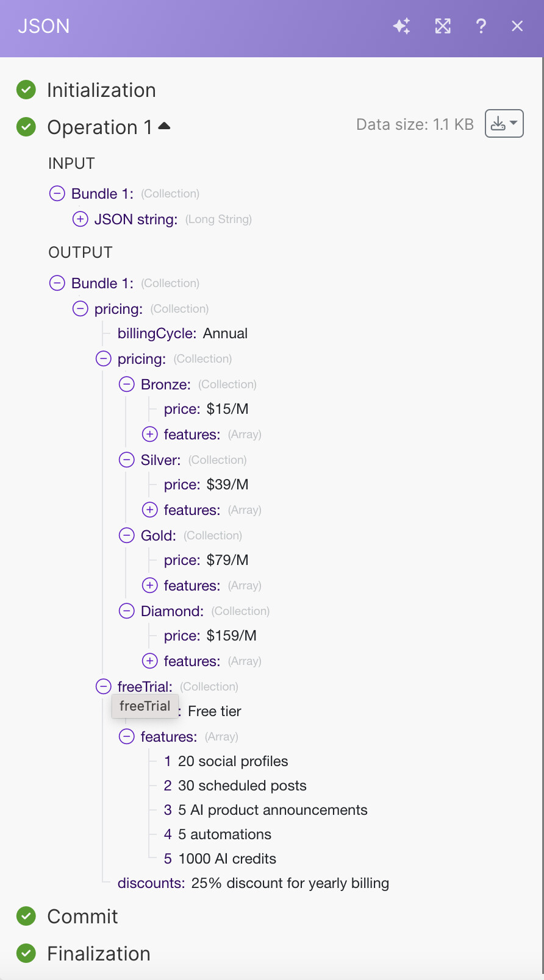This screenshot has width=544, height=980.
Task: Open the download output dropdown button
Action: pyautogui.click(x=504, y=124)
